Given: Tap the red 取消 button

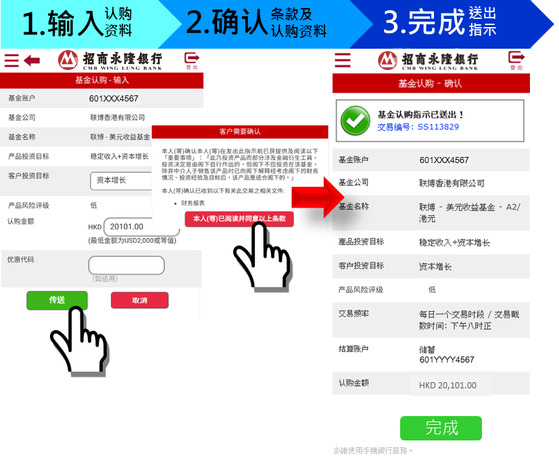Looking at the screenshot, I should pos(139,300).
